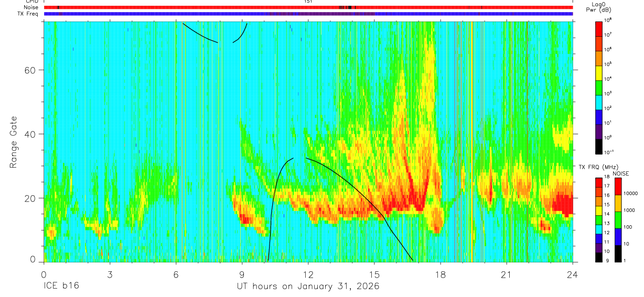Click the x-axis tick label '0'
This screenshot has height=297, width=644.
[x=44, y=274]
